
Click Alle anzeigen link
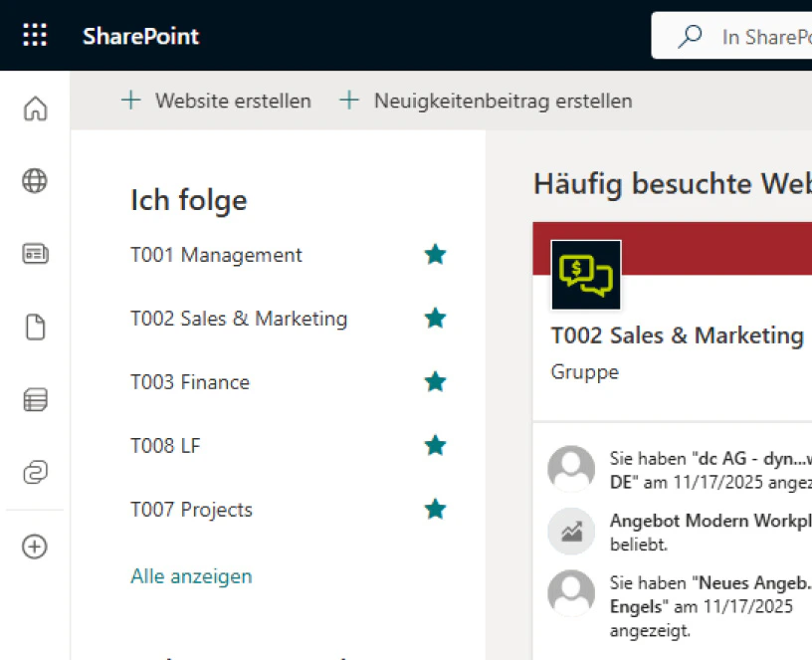[x=191, y=576]
